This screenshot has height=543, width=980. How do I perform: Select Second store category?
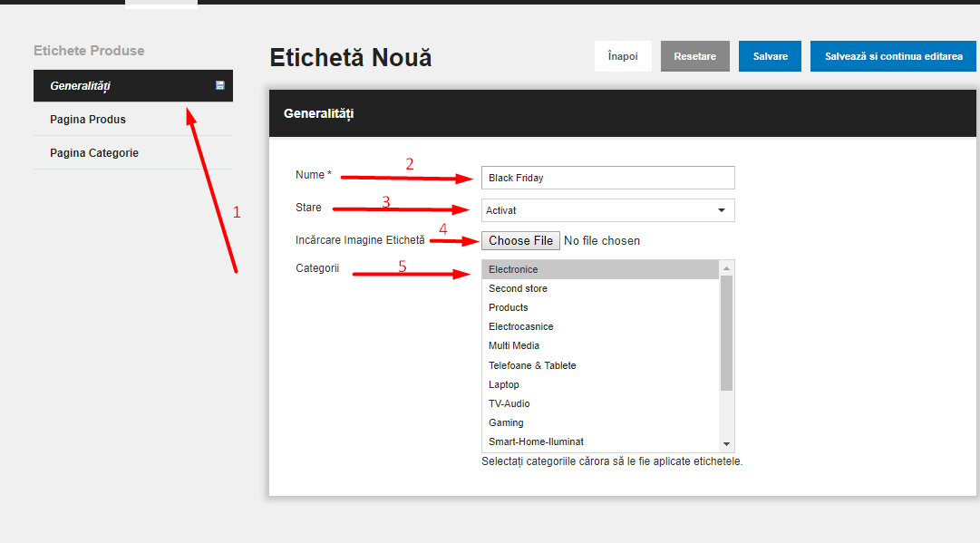(601, 288)
